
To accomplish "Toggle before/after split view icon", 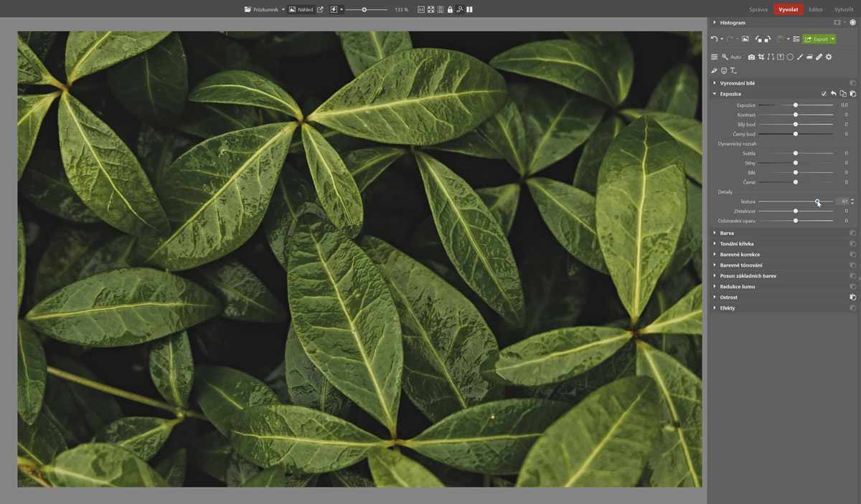I will click(x=469, y=10).
